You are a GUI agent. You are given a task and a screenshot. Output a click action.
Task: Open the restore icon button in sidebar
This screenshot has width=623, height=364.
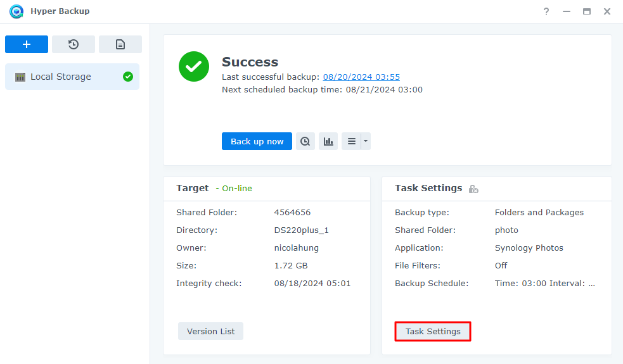point(74,44)
